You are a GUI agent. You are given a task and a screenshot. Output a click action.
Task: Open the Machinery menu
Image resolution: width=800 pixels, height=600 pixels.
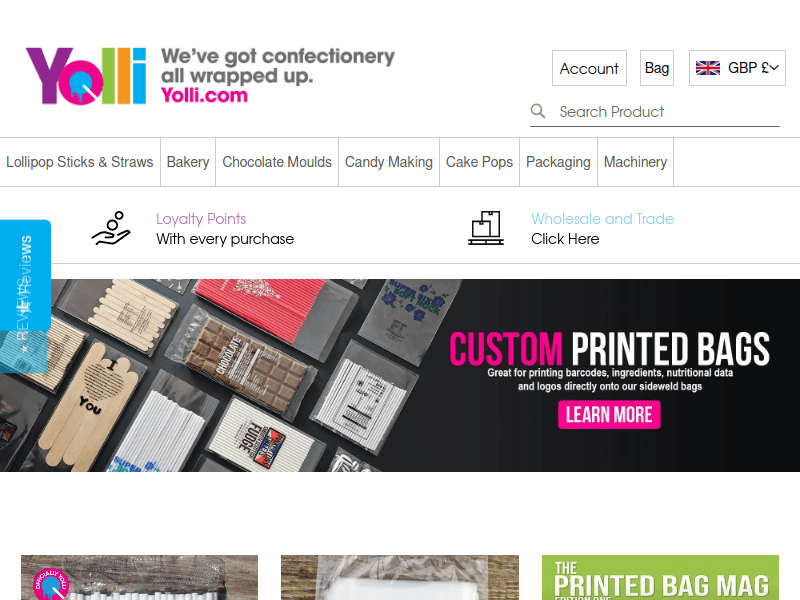click(635, 162)
